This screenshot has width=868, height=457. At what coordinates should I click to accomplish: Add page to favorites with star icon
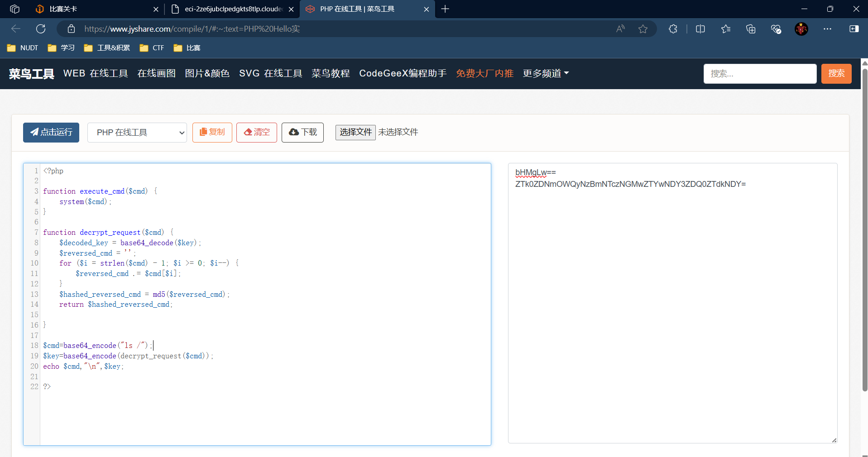[643, 29]
